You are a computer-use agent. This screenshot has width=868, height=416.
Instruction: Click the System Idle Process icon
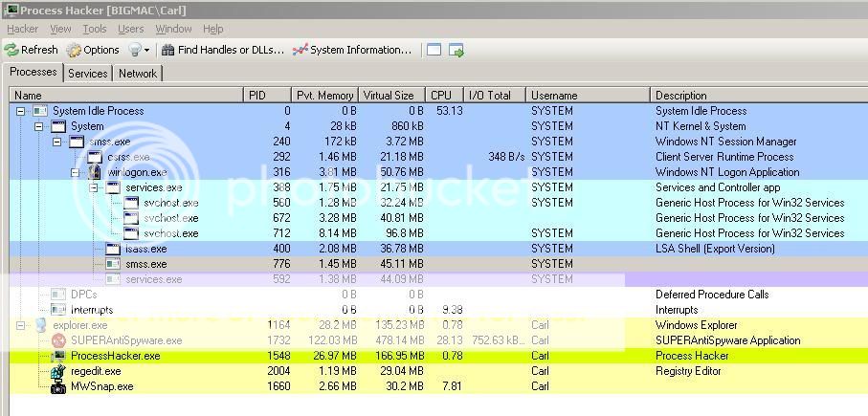click(x=40, y=111)
